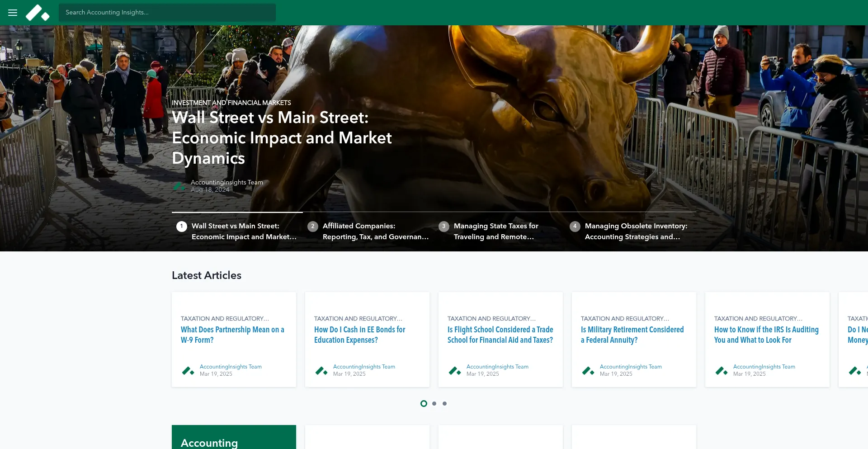Open article Is Flight School Considered a Trade School

(500, 335)
